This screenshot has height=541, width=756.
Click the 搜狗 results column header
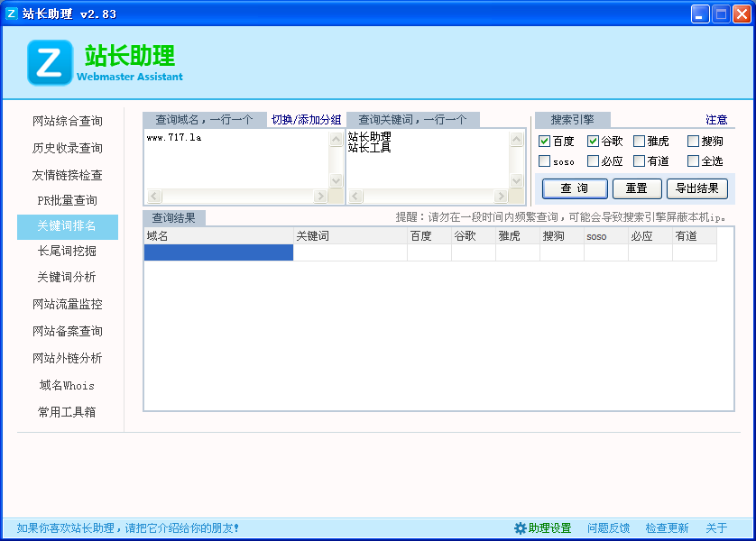click(562, 236)
